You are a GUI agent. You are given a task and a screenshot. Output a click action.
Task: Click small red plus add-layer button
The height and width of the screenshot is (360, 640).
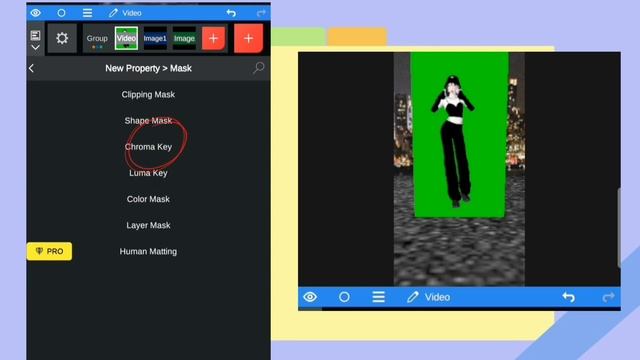(213, 38)
